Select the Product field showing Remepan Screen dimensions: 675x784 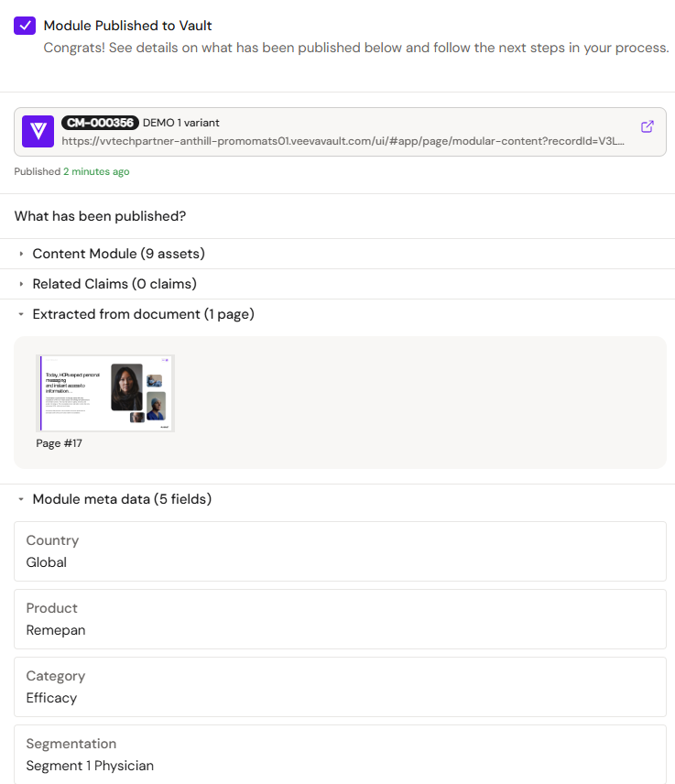point(340,619)
